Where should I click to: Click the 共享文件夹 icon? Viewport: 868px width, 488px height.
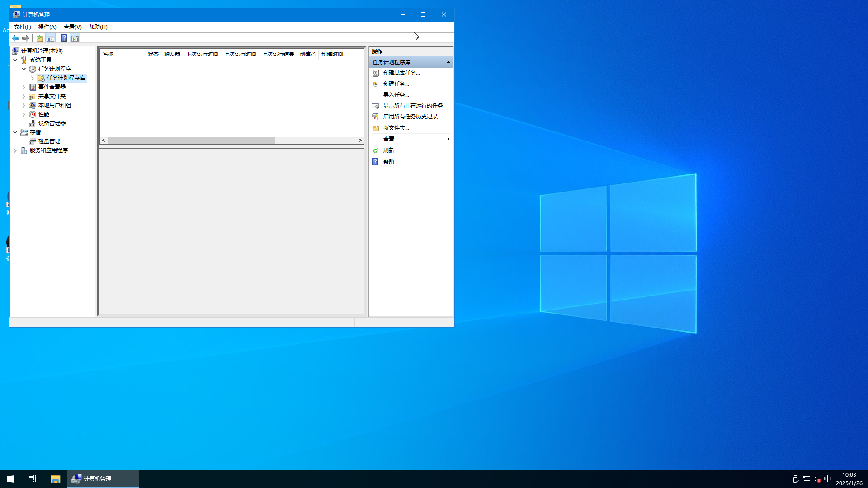pyautogui.click(x=33, y=96)
